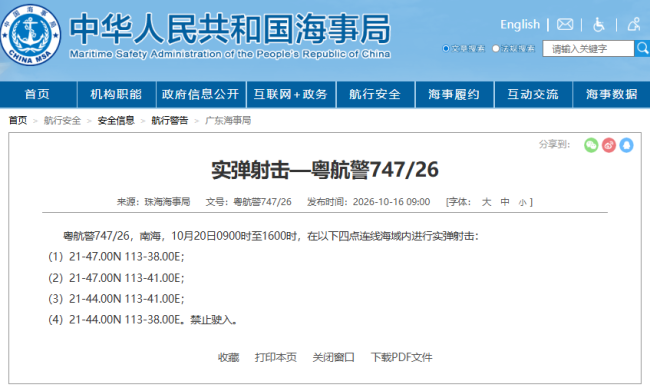Share the notice via the green WeChat icon
The image size is (650, 388).
tap(591, 145)
